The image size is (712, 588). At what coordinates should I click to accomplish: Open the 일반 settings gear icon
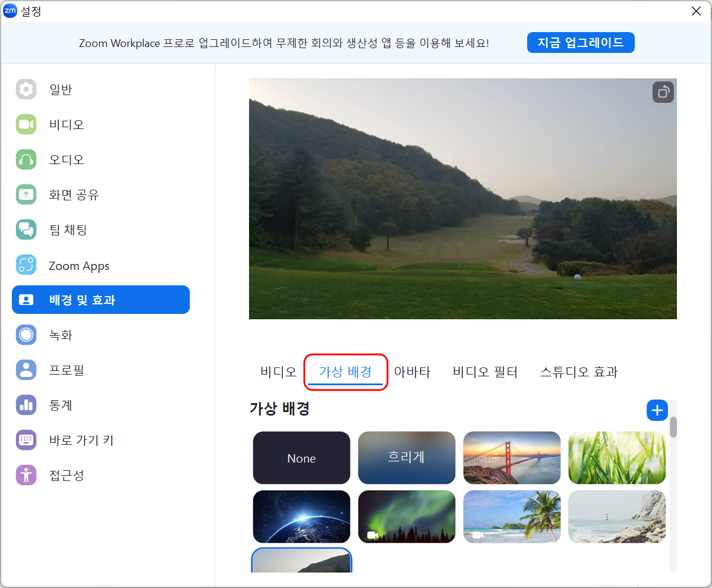pyautogui.click(x=26, y=89)
